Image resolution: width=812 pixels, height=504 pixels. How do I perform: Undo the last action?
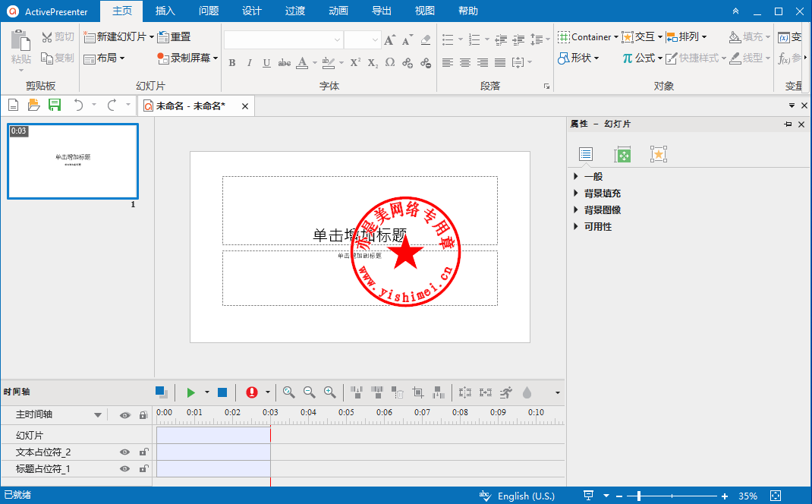[x=78, y=106]
